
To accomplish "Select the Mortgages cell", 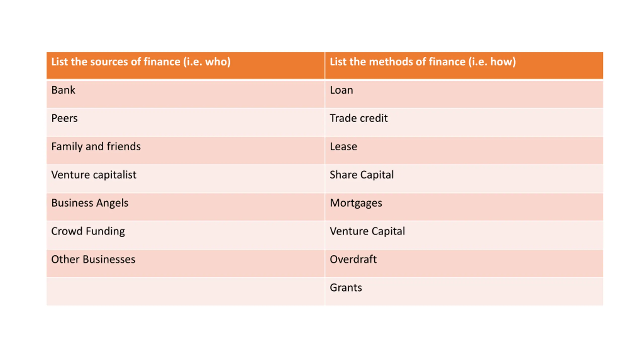I will tap(464, 207).
